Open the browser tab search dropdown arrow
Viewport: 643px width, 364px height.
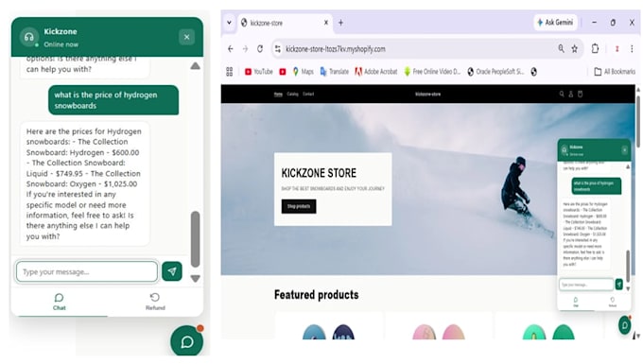tap(229, 23)
